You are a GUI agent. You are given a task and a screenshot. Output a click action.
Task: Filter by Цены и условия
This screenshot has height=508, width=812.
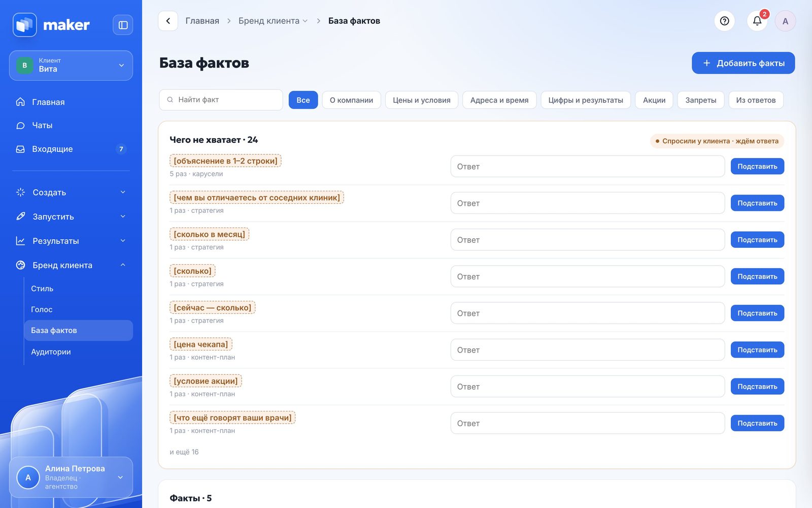[x=422, y=100]
